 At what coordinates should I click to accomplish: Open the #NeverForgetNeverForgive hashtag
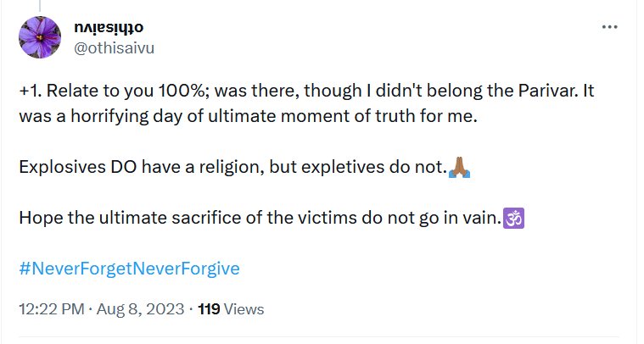click(x=129, y=269)
